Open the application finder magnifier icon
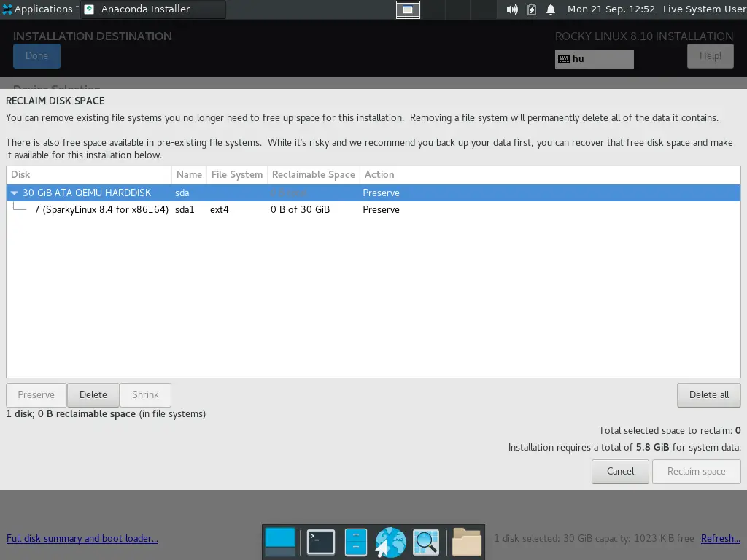 coord(425,542)
